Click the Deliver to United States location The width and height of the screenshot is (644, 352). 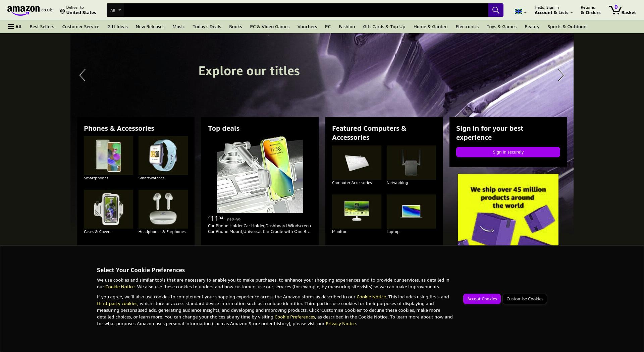point(78,10)
